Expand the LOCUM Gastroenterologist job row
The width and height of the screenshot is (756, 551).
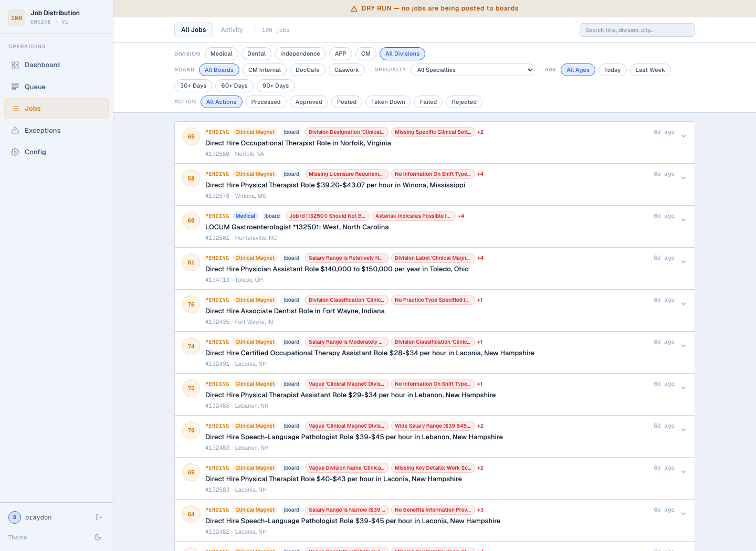click(684, 220)
